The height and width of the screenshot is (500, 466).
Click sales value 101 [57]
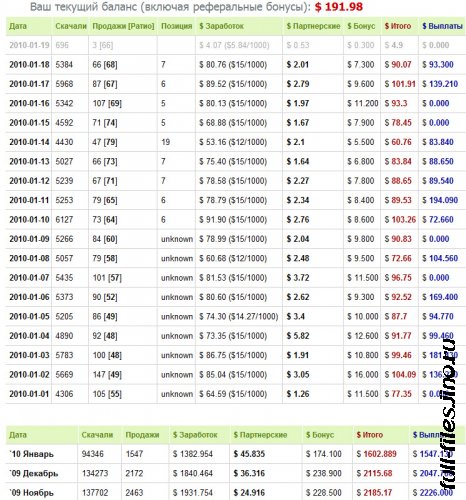tap(107, 277)
